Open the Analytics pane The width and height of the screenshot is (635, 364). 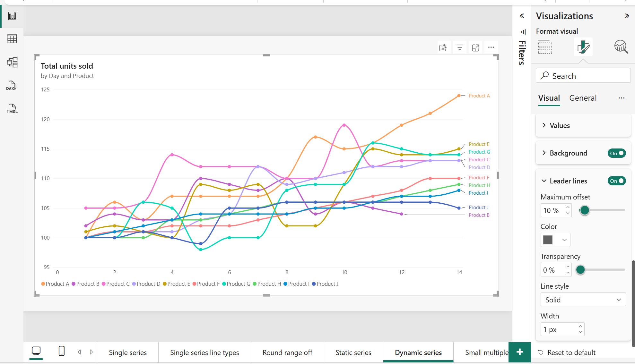point(621,47)
